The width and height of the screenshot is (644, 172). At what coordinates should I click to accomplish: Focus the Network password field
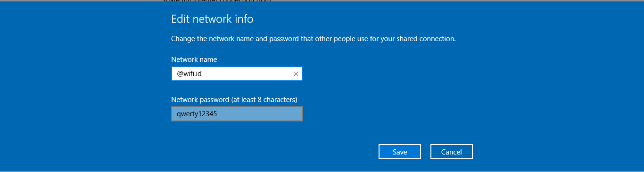tap(237, 114)
